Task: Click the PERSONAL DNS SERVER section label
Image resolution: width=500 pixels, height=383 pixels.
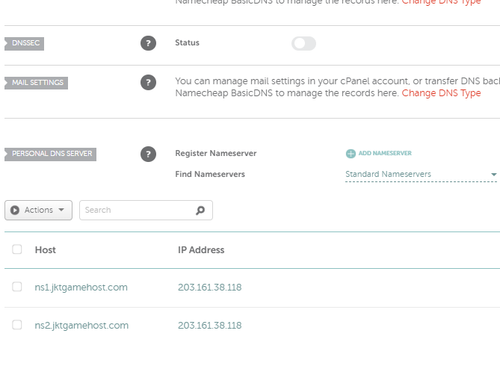Action: tap(51, 154)
